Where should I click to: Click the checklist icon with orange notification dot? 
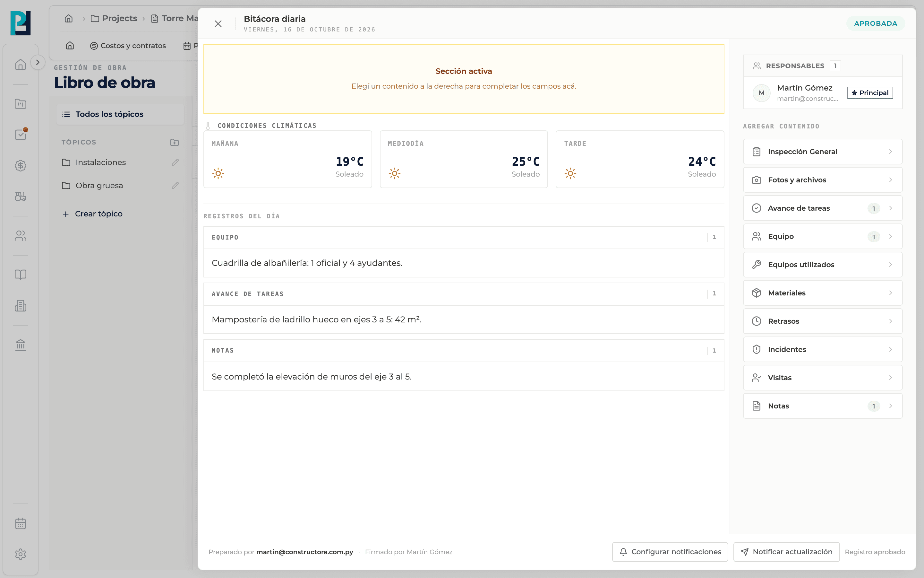tap(21, 135)
